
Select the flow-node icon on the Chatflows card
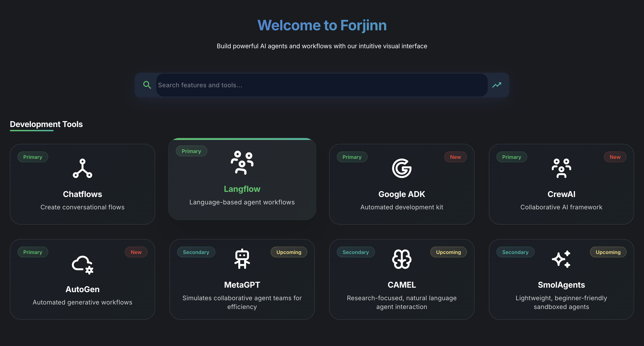coord(83,168)
